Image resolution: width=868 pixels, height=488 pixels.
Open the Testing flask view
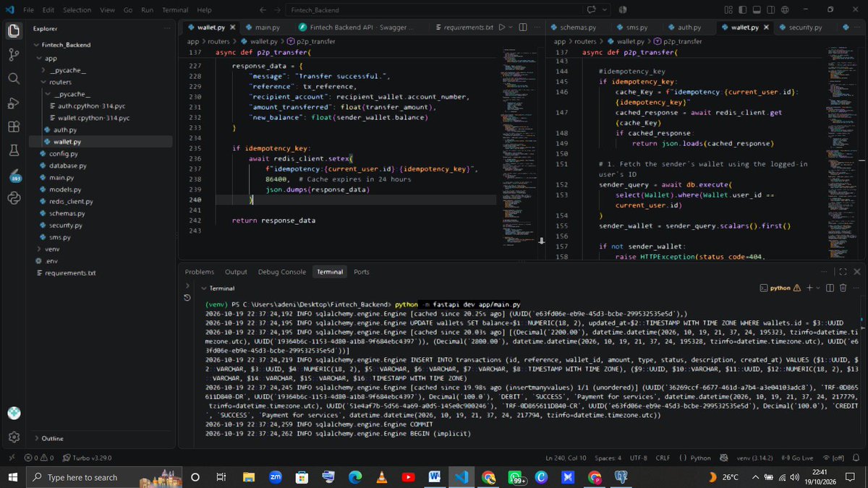tap(13, 150)
